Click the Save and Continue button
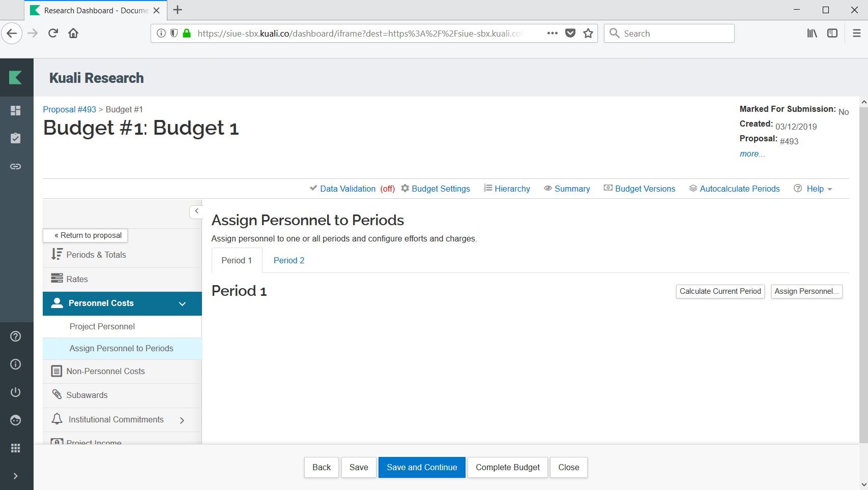The image size is (868, 490). [421, 467]
